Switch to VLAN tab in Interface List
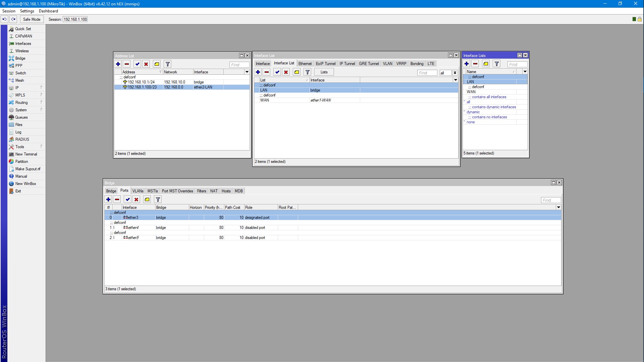Screen dimensions: 644x362 [x=387, y=64]
